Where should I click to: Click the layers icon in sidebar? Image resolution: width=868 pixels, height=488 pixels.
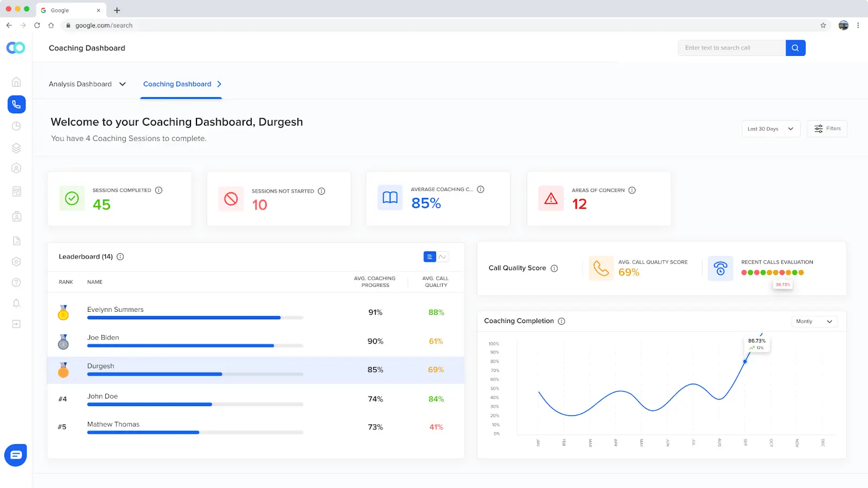(16, 147)
